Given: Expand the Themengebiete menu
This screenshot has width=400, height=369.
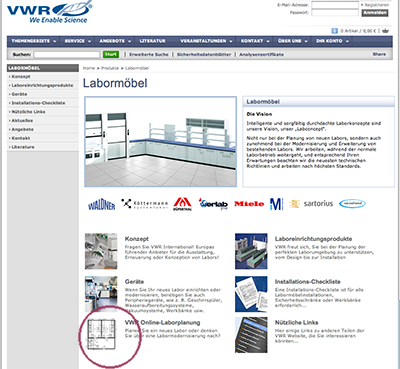Looking at the screenshot, I should point(34,41).
